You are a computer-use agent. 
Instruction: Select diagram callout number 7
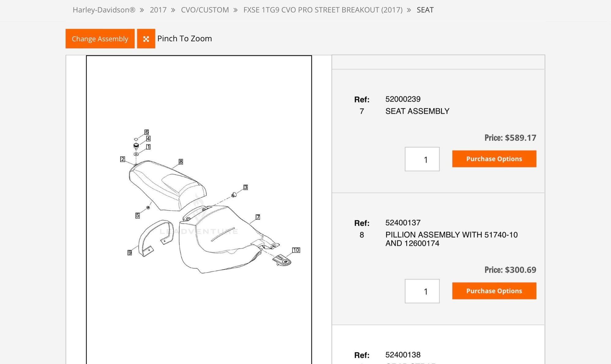coord(258,217)
